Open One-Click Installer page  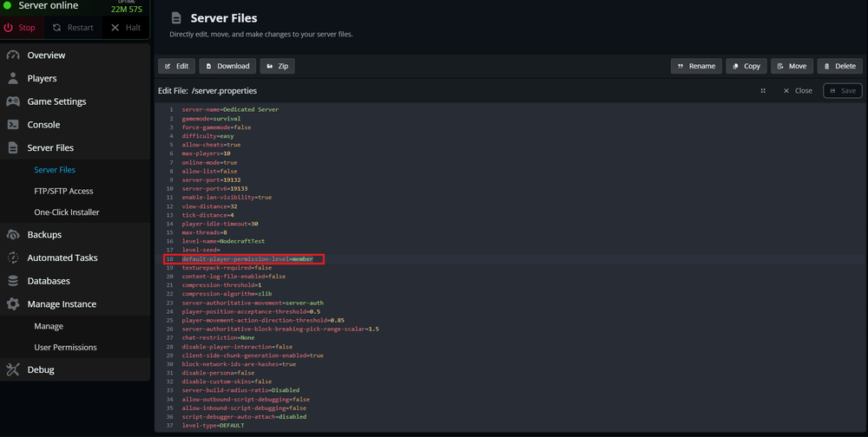pyautogui.click(x=67, y=212)
